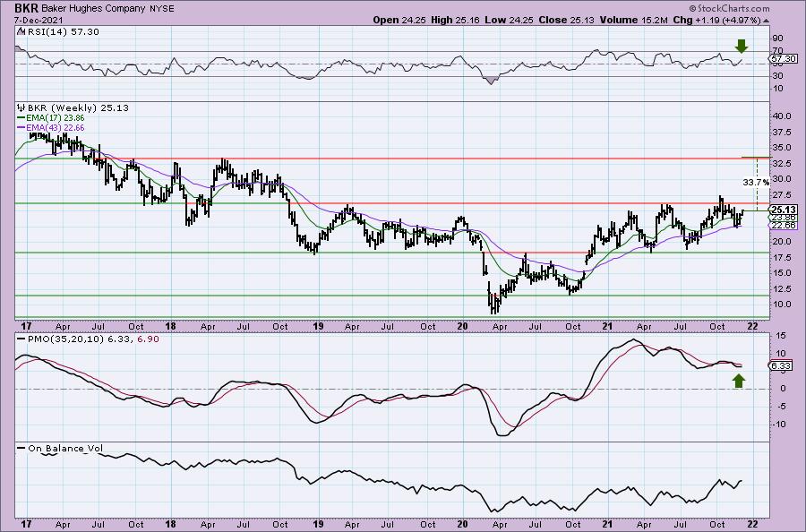Click the 17.5 price axis label
Viewport: 806px width, 532px height.
(x=781, y=258)
